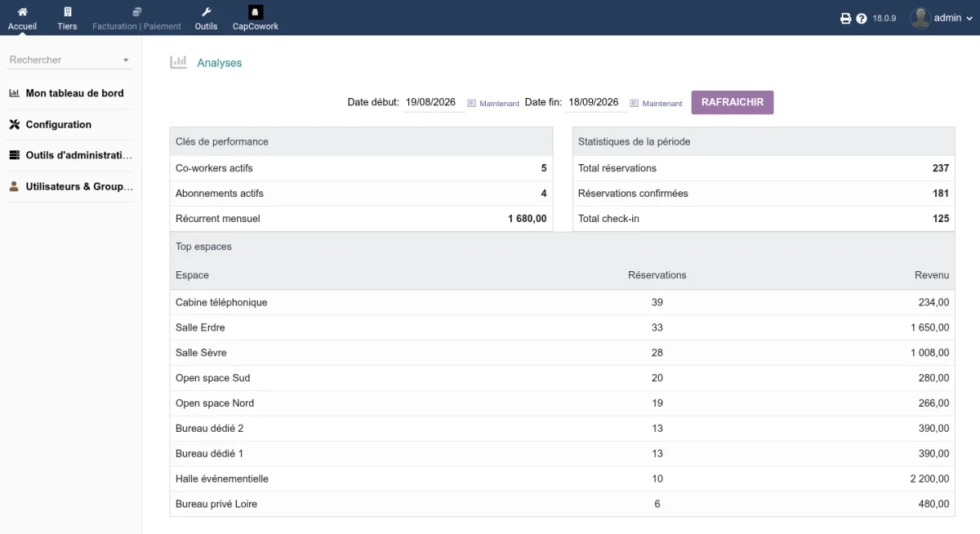Screen dimensions: 980x534
Task: Click the admin user avatar
Action: click(x=920, y=18)
